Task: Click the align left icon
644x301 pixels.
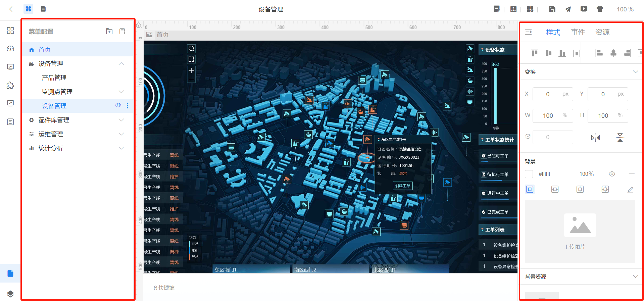Action: 599,53
